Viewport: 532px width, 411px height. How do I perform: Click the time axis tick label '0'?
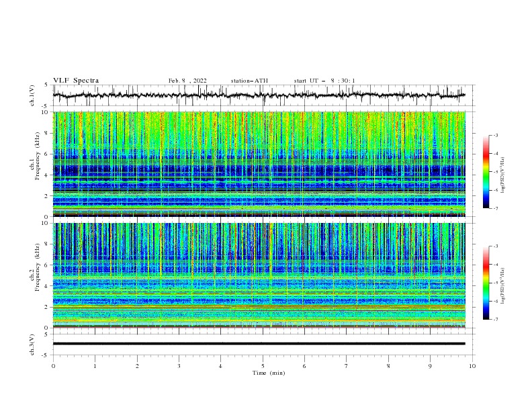tap(53, 366)
